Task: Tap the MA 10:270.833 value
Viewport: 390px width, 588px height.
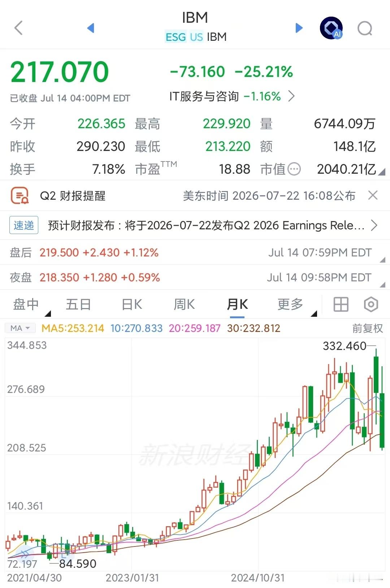Action: tap(136, 328)
